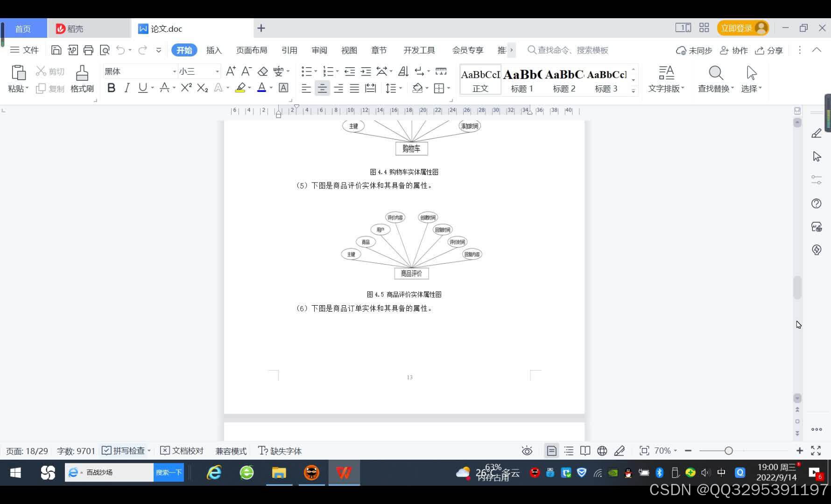Click the Save icon in quick access bar
The width and height of the screenshot is (831, 504).
pyautogui.click(x=56, y=50)
